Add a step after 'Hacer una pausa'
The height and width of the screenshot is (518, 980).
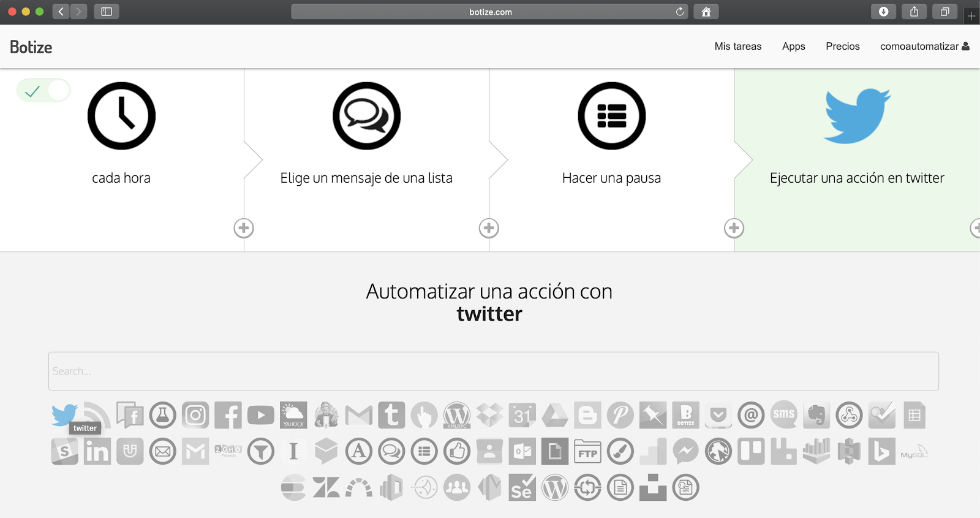click(734, 228)
